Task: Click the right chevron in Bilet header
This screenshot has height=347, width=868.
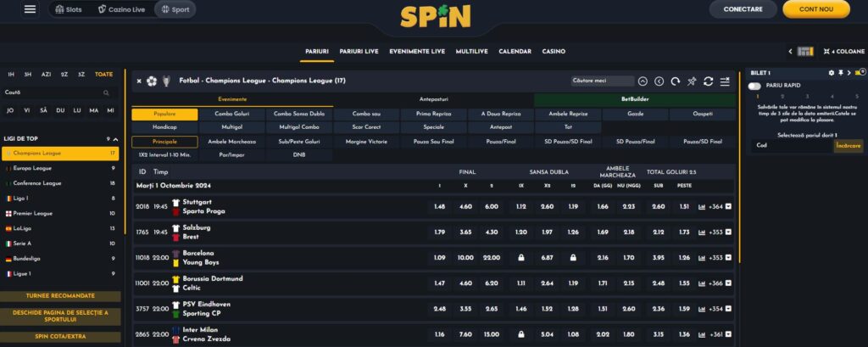Action: (849, 73)
